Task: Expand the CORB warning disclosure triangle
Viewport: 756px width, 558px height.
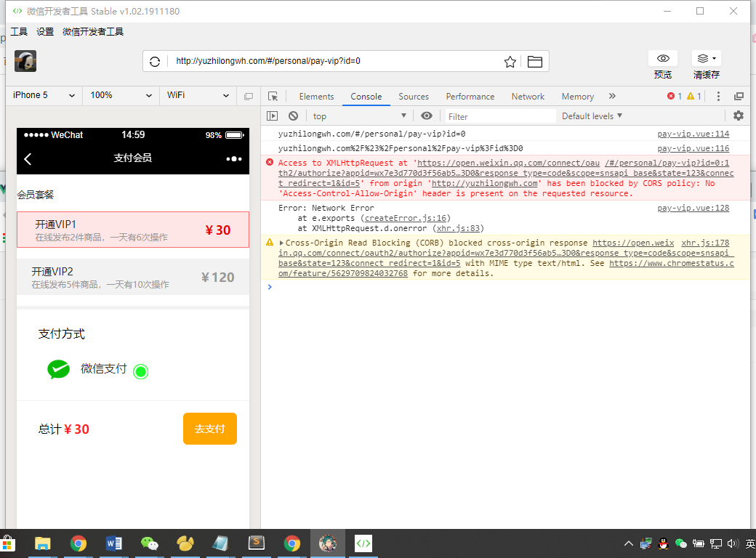Action: pyautogui.click(x=281, y=243)
